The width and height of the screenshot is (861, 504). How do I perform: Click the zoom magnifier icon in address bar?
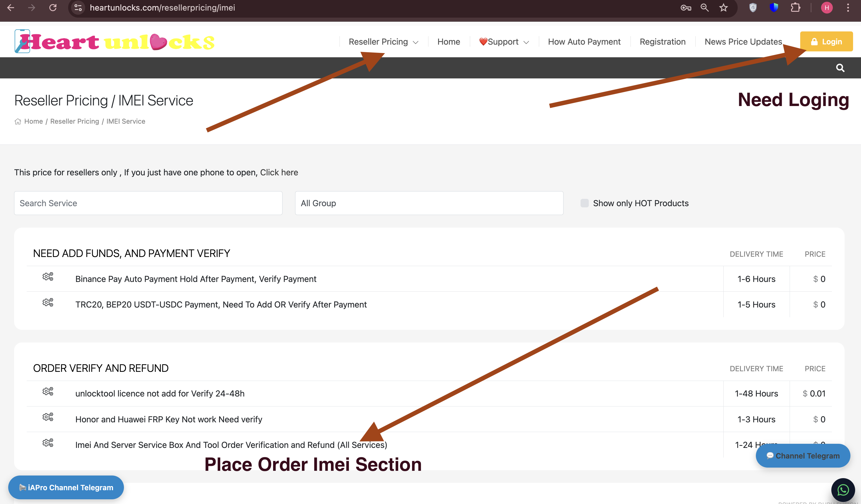click(704, 8)
